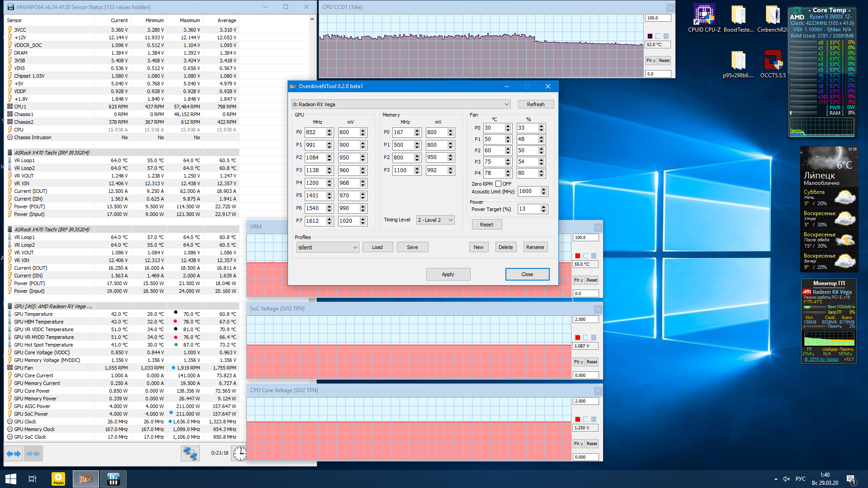Toggle middle checkbox in VRM graph panel

(x=585, y=256)
